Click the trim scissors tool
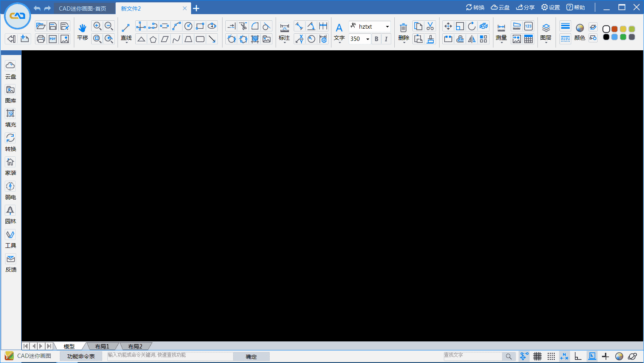This screenshot has height=363, width=644. point(243,26)
